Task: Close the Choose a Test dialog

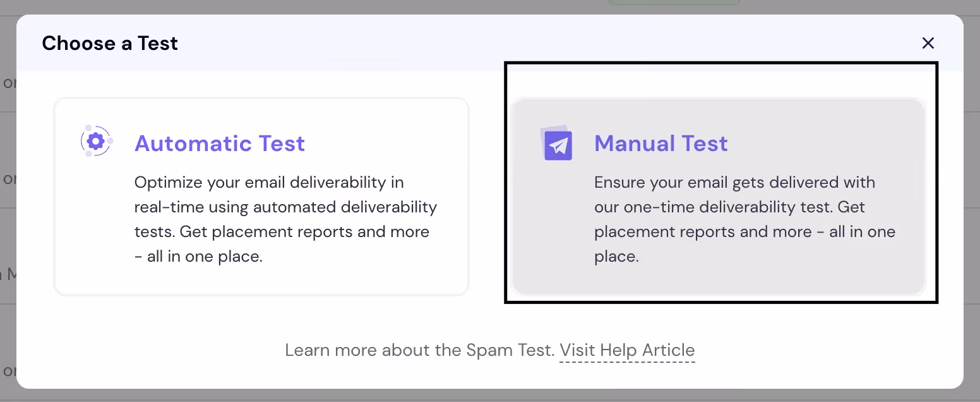Action: click(928, 43)
